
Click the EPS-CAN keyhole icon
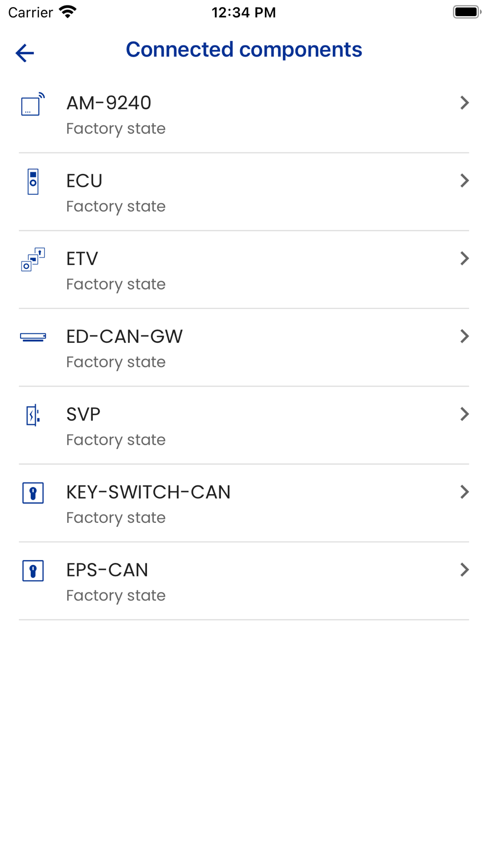(33, 571)
